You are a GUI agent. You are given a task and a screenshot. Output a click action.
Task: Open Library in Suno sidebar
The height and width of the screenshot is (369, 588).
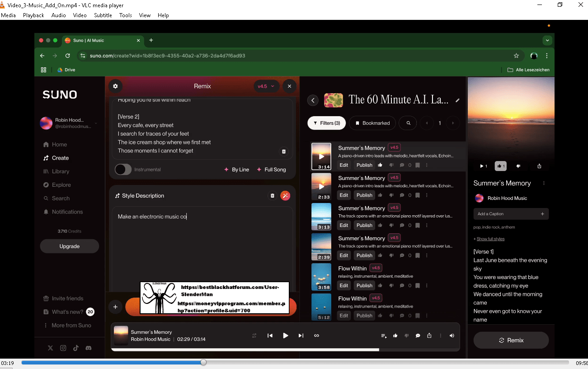56,171
